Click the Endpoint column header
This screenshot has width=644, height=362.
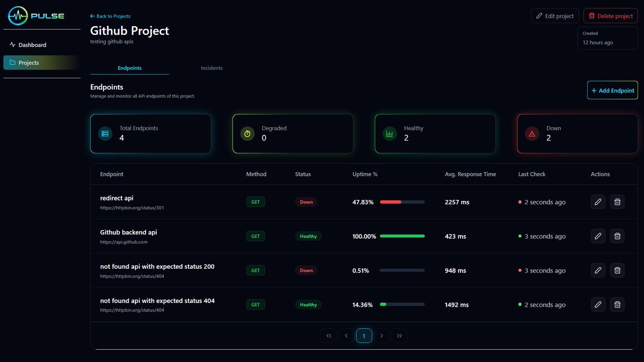point(112,174)
